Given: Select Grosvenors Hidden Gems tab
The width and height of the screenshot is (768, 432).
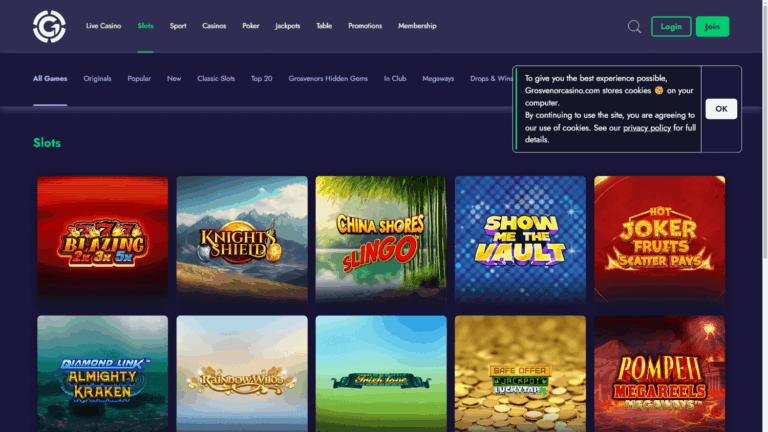Looking at the screenshot, I should pos(328,78).
